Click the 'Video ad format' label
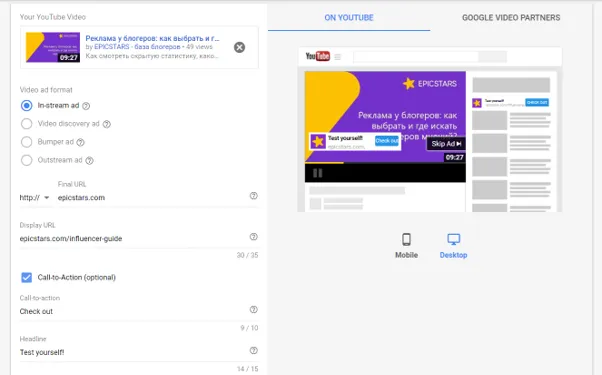The width and height of the screenshot is (602, 375). (x=46, y=90)
